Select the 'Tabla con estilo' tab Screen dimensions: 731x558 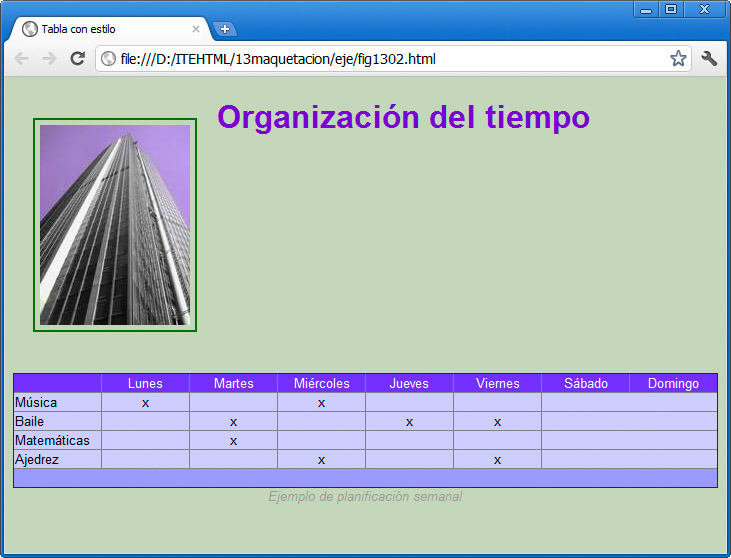[110, 29]
